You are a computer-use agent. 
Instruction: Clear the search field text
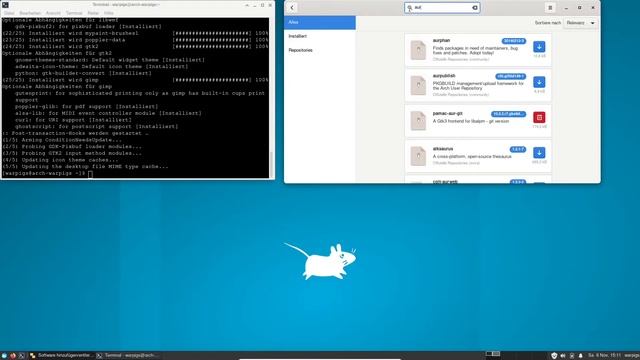coord(475,7)
